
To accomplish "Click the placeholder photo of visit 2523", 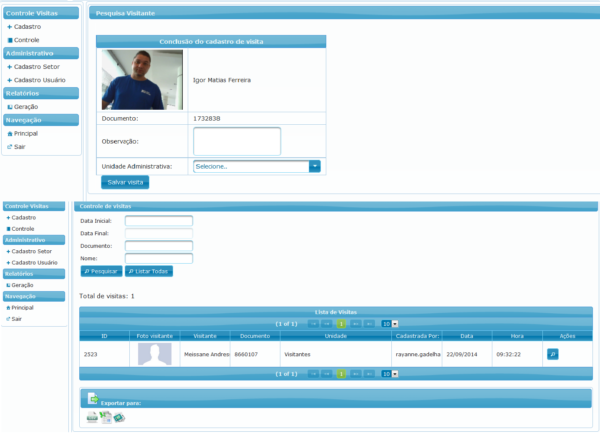I will [155, 354].
